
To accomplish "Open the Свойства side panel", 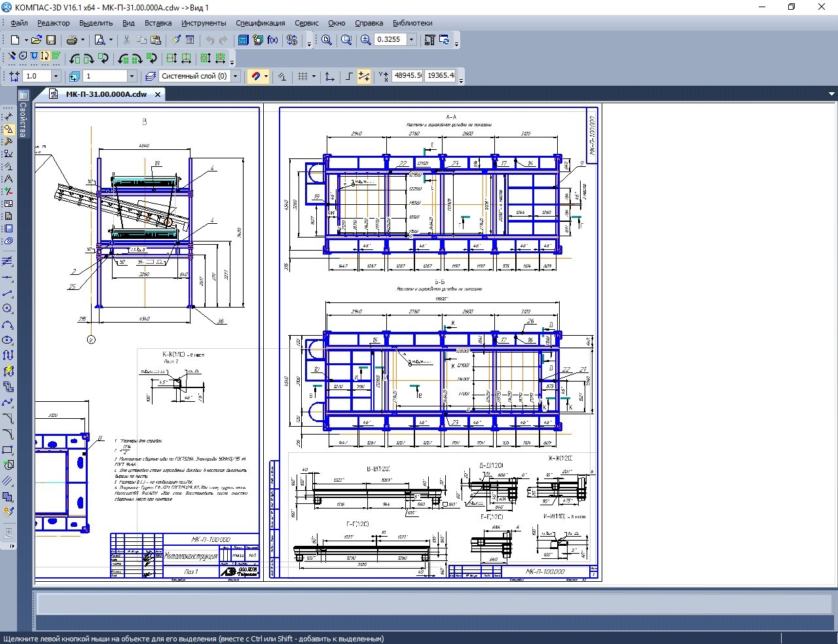I will tap(23, 119).
